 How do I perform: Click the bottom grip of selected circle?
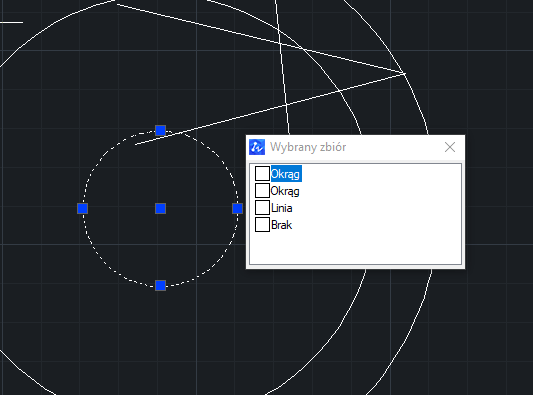pyautogui.click(x=160, y=286)
